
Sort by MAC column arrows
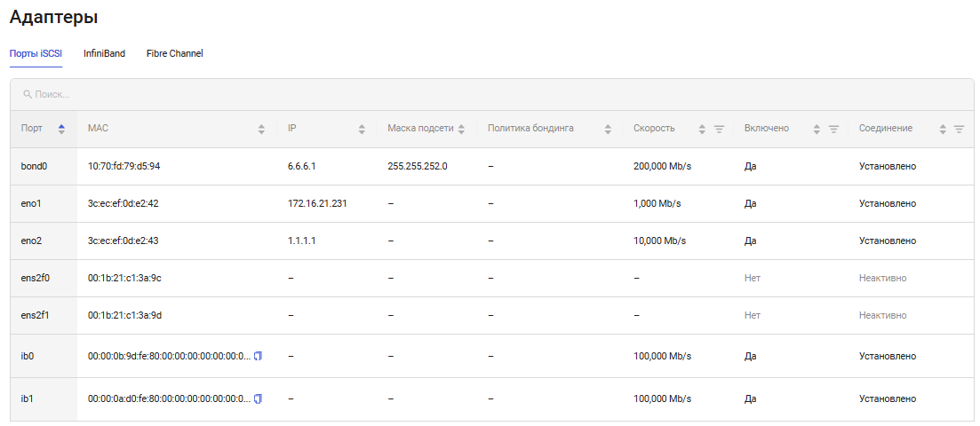(x=261, y=129)
